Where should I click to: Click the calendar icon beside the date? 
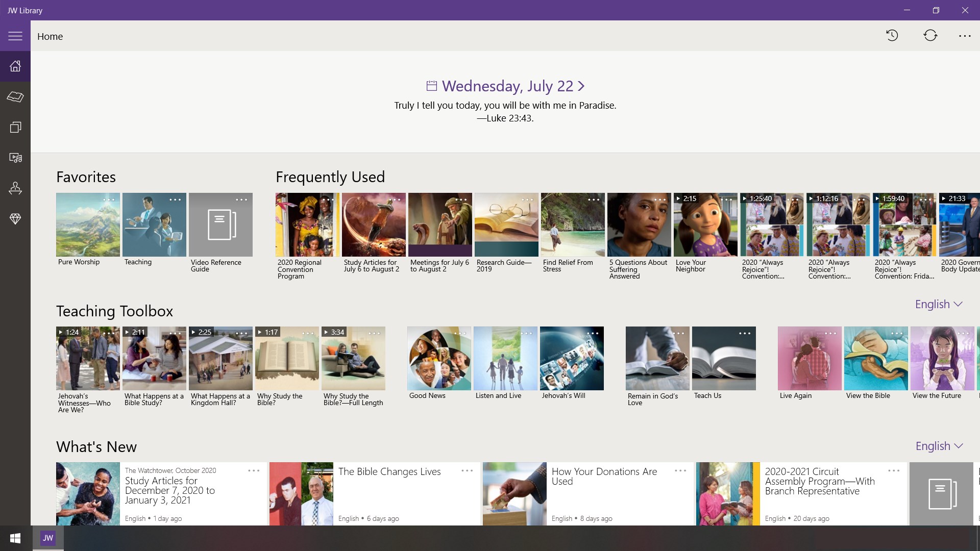coord(432,86)
